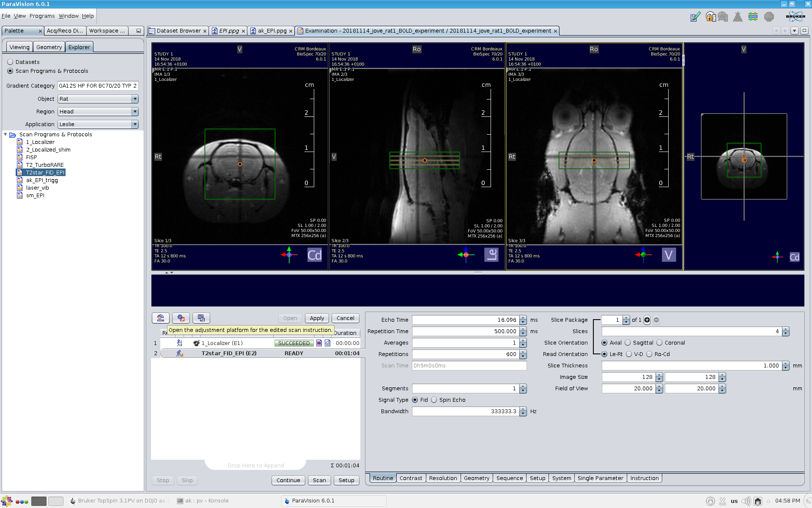Open the raw data icon of 1_Localizer

[319, 343]
